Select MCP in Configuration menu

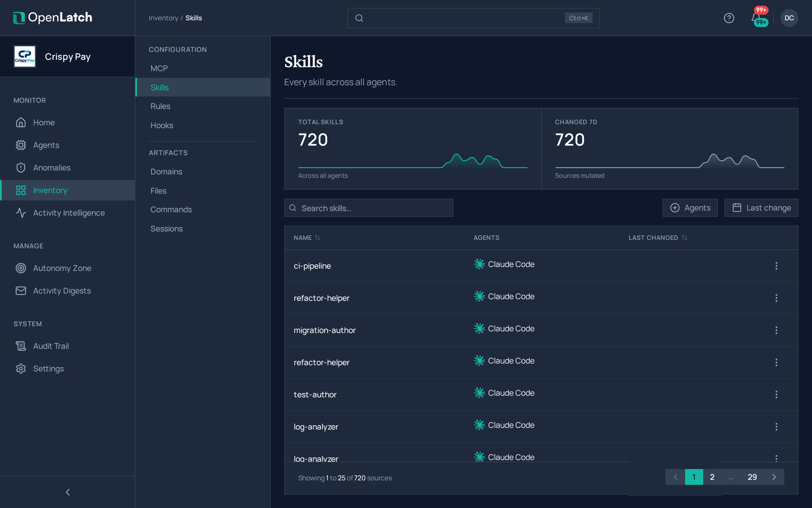pos(203,68)
